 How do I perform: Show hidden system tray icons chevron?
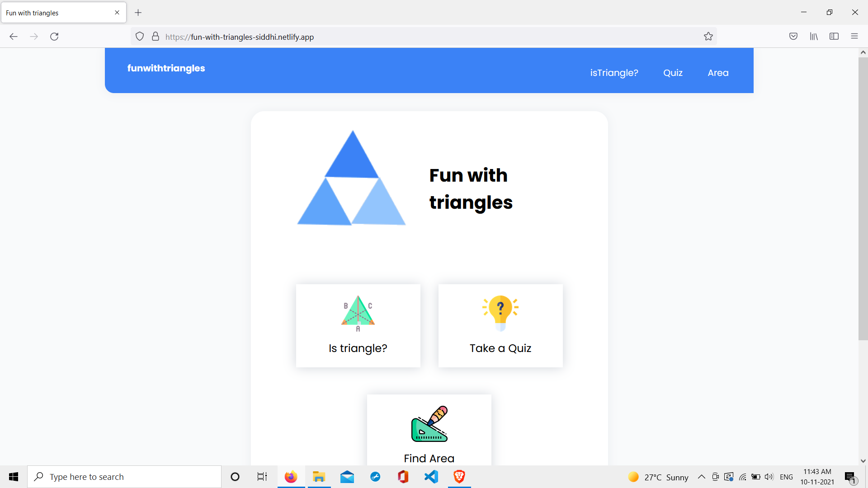pos(701,477)
